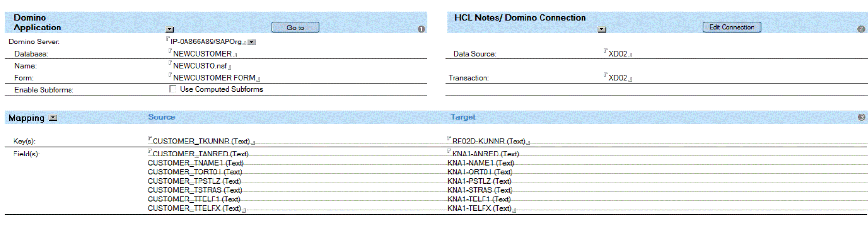Open the Domino Application section dropdown

point(170,29)
